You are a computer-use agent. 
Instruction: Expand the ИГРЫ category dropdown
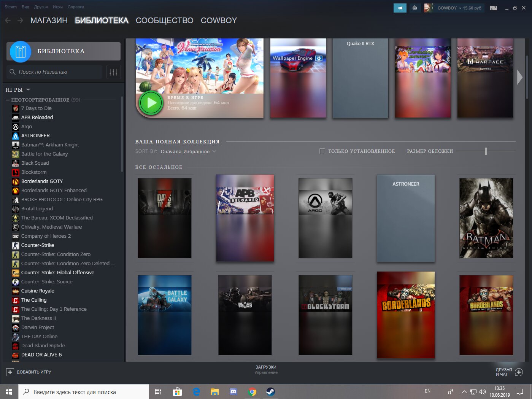pyautogui.click(x=28, y=90)
